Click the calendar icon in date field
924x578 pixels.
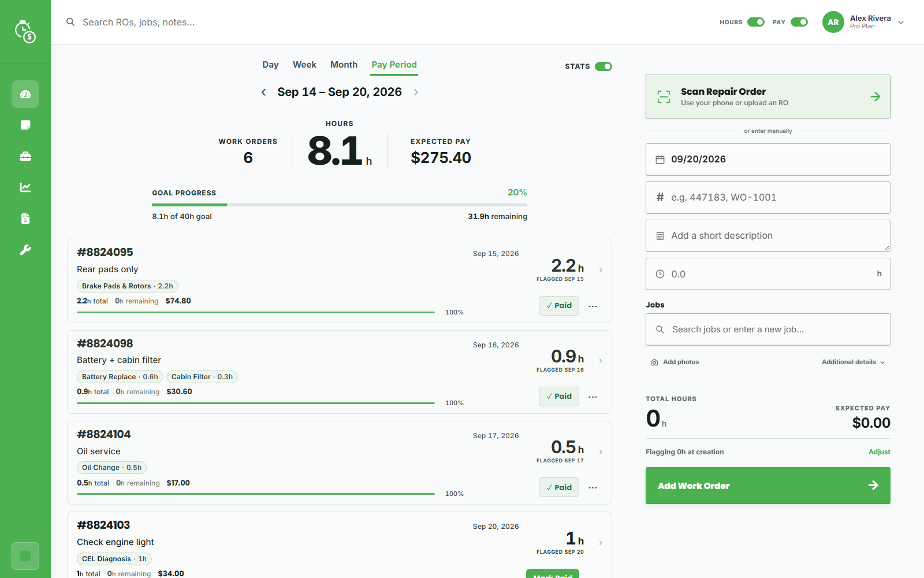coord(660,160)
